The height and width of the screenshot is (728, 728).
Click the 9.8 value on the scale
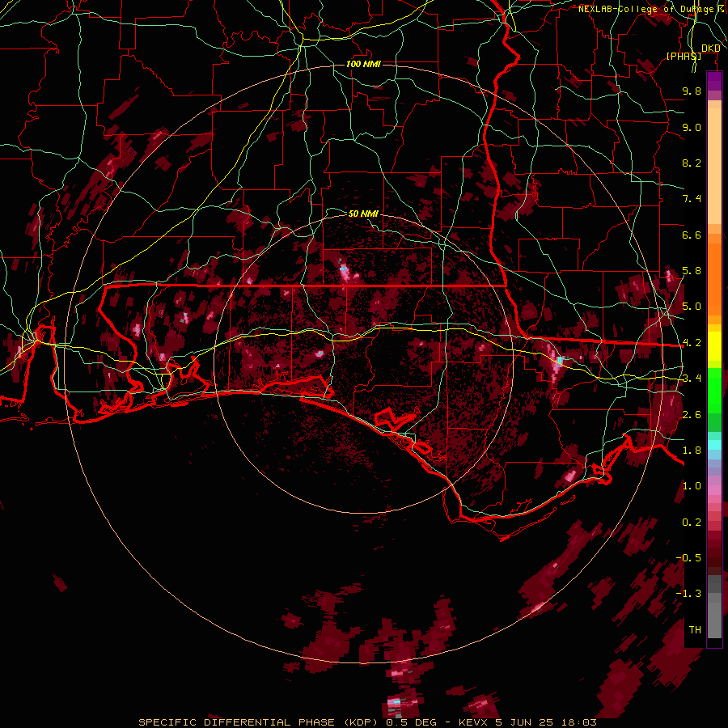tap(692, 91)
